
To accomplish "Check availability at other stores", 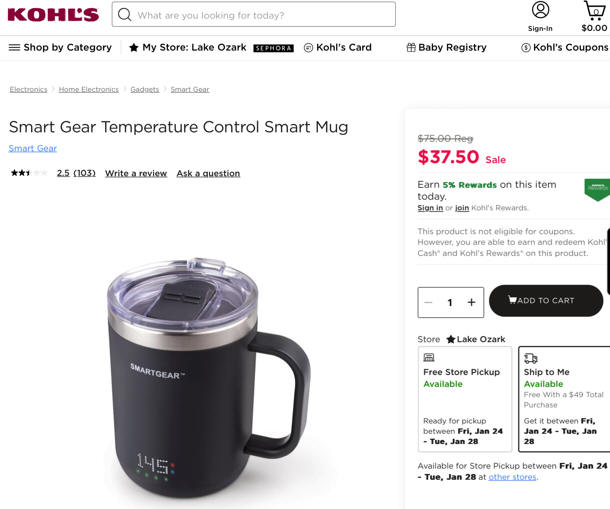I will coord(512,477).
